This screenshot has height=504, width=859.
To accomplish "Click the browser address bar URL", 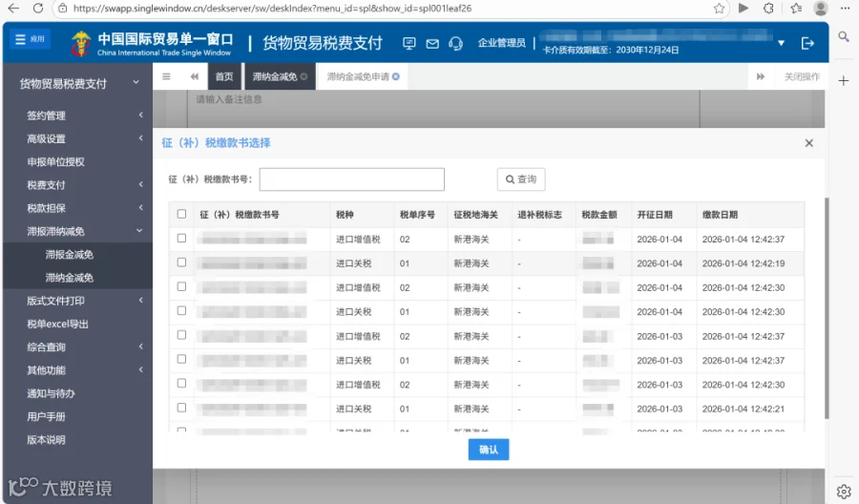I will 272,9.
